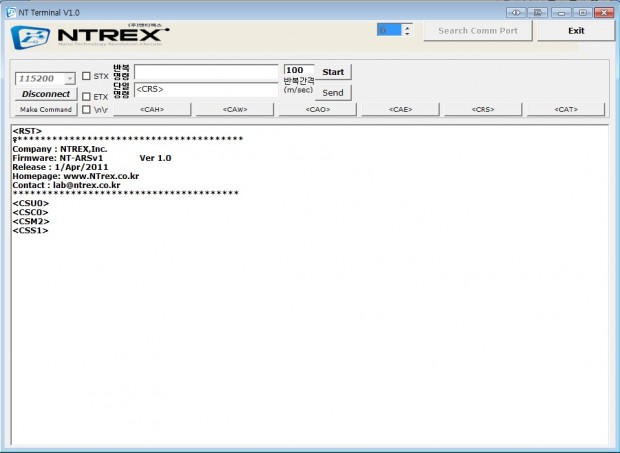Click the <CSM2> output line

[31, 222]
